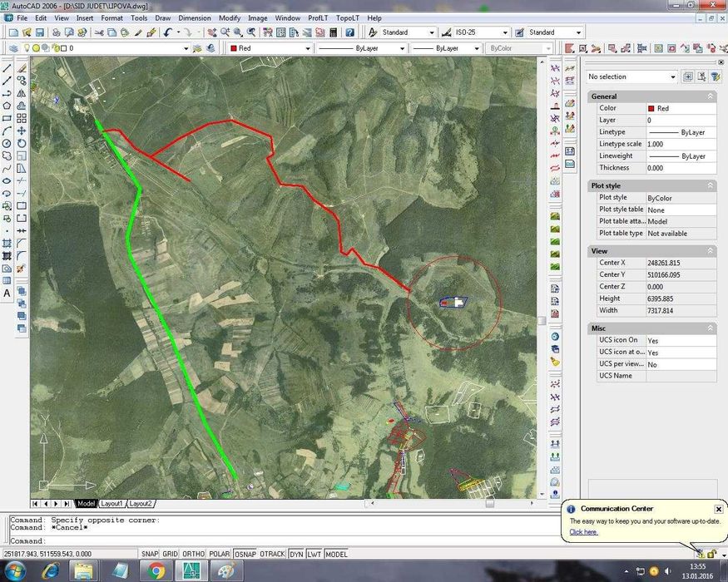Open the Draw menu
The image size is (728, 582).
(162, 18)
